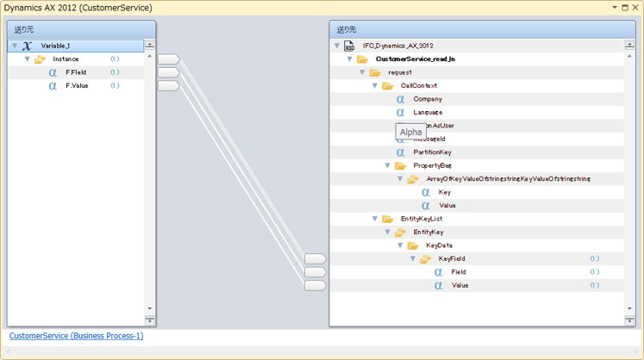Select the F.Value source field
644x360 pixels.
[77, 86]
